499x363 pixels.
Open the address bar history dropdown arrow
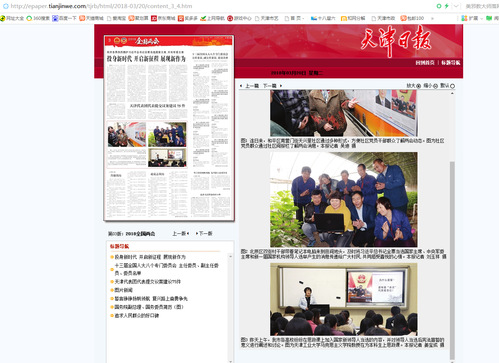click(x=456, y=6)
